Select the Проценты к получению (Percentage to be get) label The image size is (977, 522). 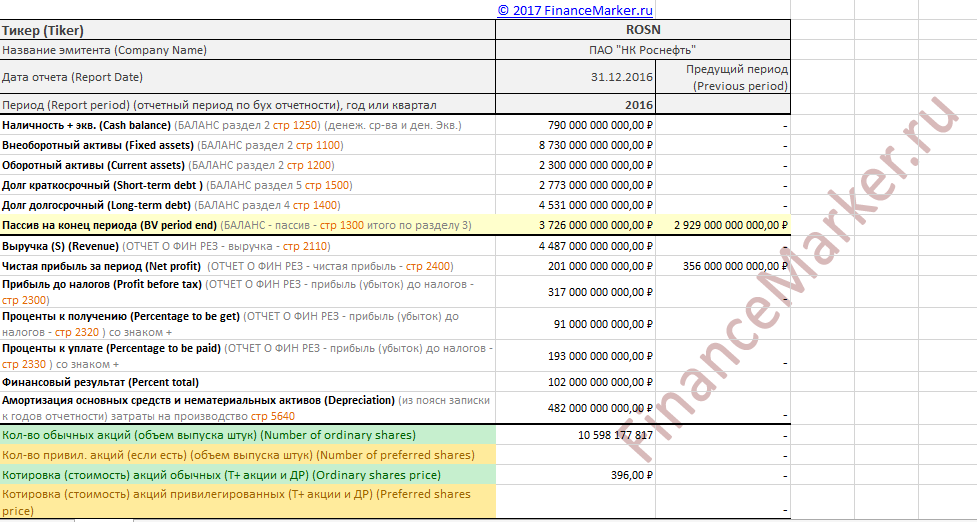pos(248,324)
